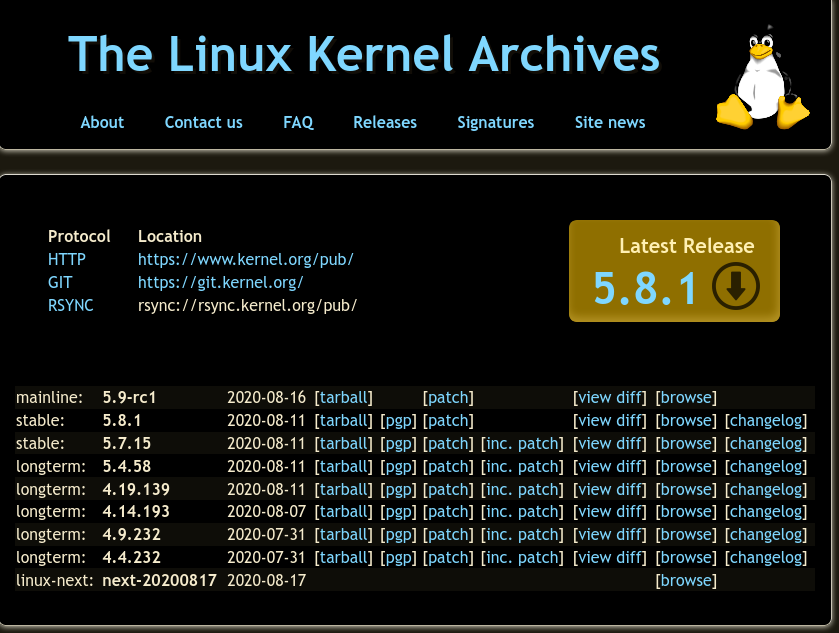This screenshot has width=839, height=633.
Task: View diff for longterm 4.4.232
Action: (610, 558)
